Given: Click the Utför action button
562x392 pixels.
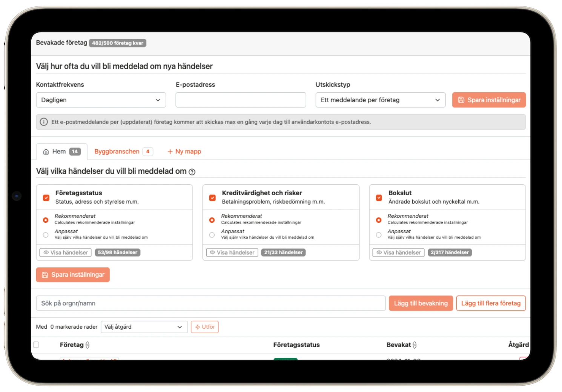Looking at the screenshot, I should click(205, 327).
